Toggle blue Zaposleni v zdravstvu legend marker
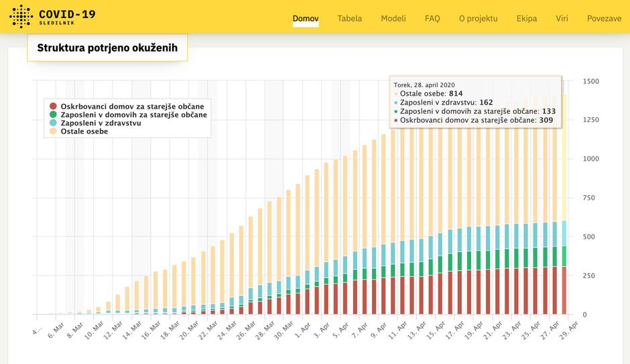Image resolution: width=630 pixels, height=364 pixels. 54,123
